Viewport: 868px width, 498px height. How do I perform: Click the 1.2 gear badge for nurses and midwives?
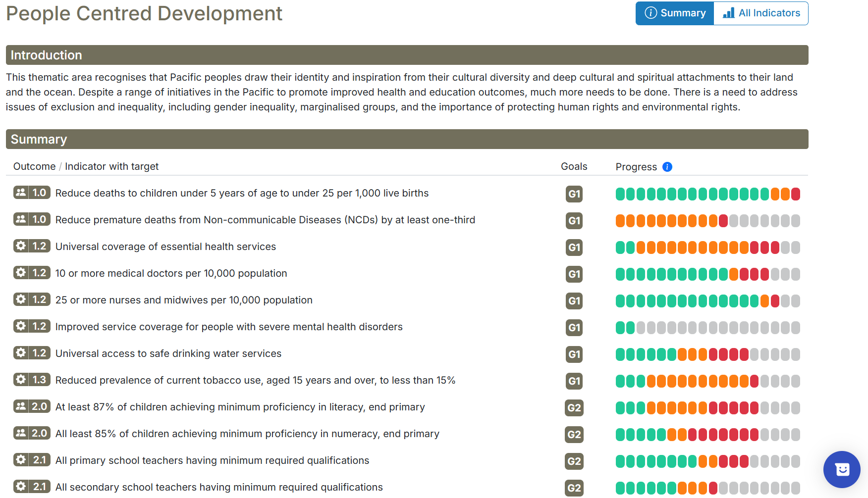32,299
